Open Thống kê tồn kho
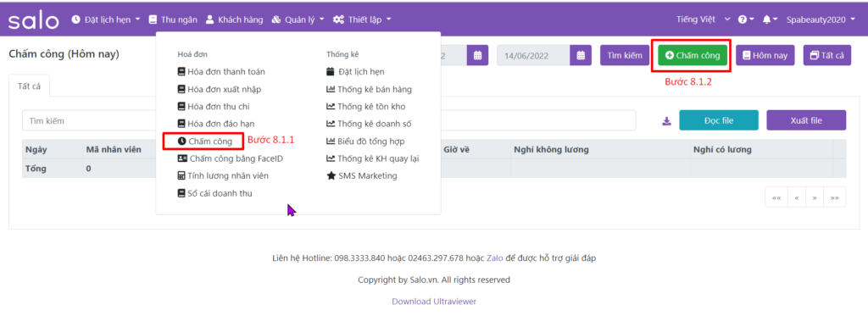 pos(366,106)
